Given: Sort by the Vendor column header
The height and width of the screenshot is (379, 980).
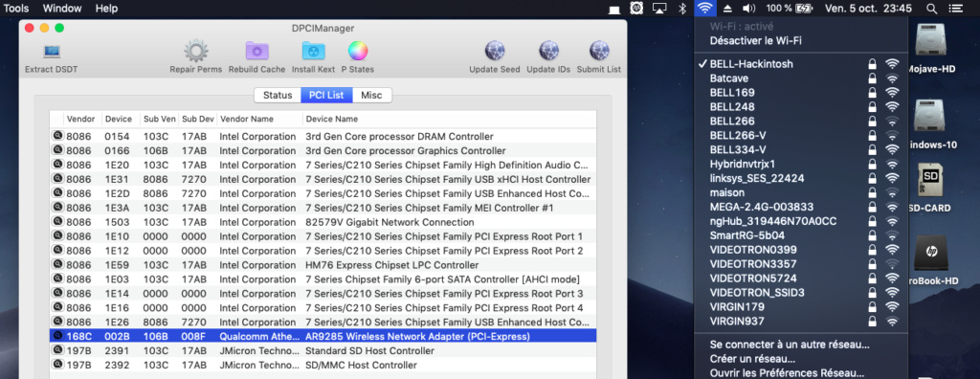Looking at the screenshot, I should click(82, 119).
